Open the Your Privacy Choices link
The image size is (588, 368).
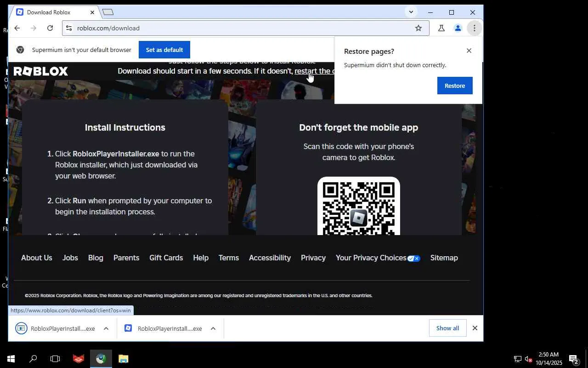[x=371, y=258]
